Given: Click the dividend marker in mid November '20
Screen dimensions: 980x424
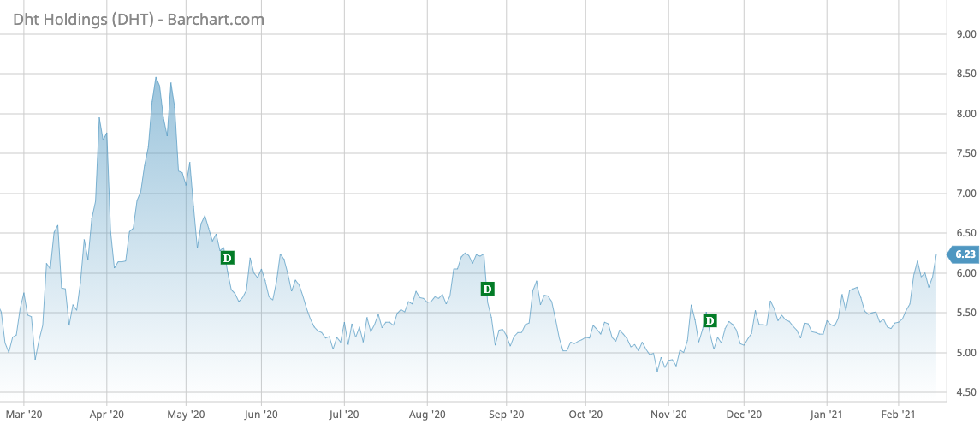Looking at the screenshot, I should pos(710,321).
